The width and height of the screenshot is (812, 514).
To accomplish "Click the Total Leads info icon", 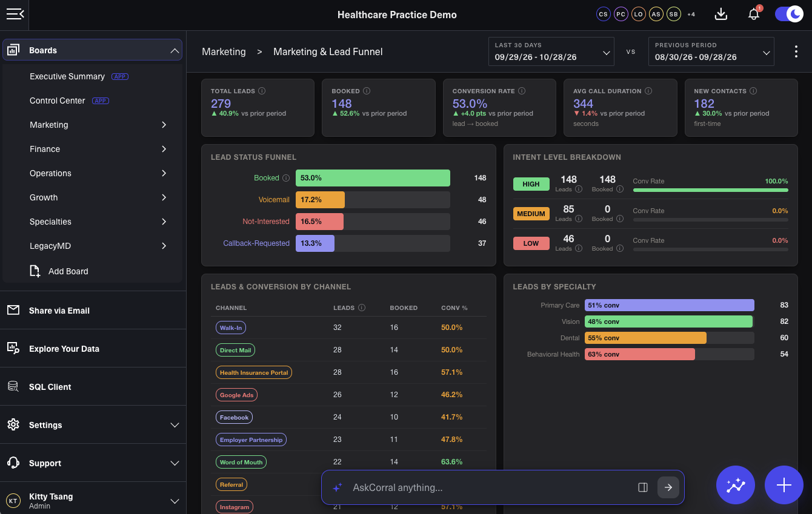I will (x=262, y=91).
